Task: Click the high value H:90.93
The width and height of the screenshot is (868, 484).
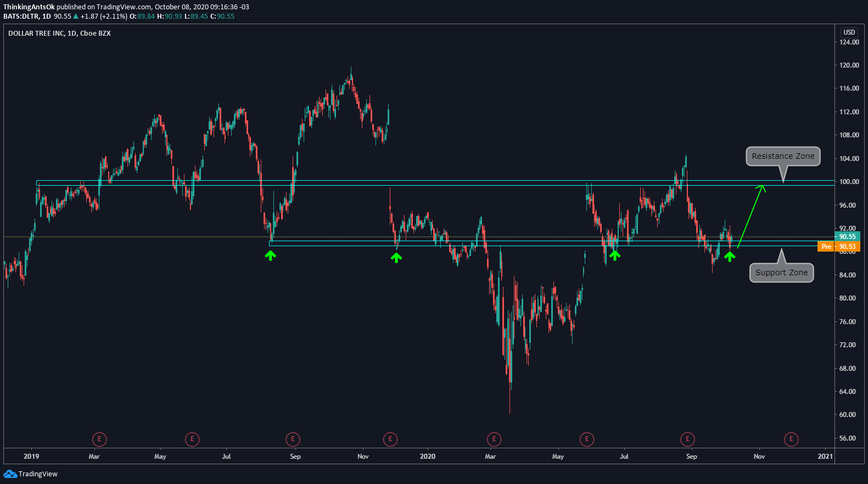Action: coord(169,16)
